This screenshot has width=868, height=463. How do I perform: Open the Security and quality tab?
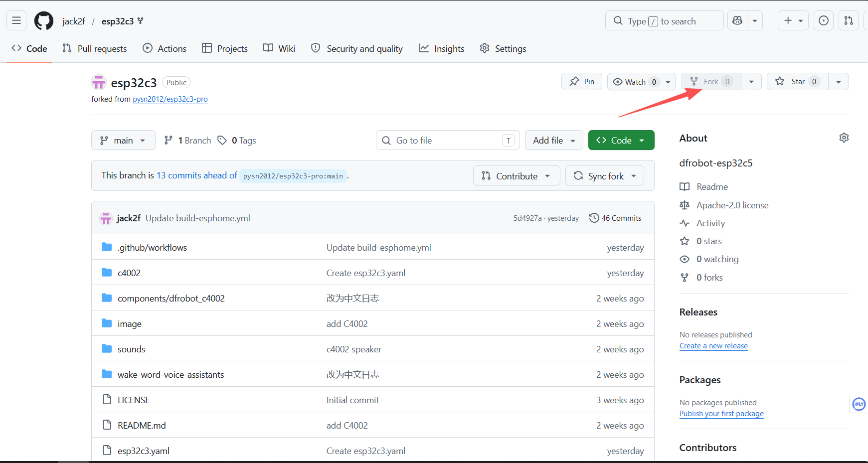click(357, 48)
